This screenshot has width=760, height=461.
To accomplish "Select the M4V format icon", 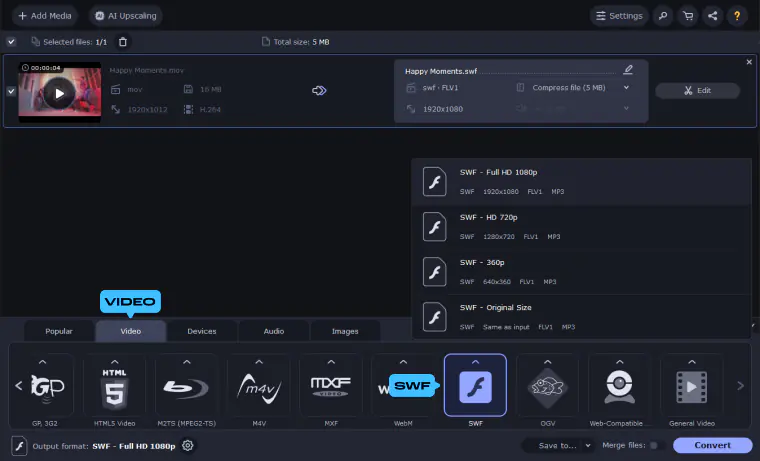I will coord(259,387).
